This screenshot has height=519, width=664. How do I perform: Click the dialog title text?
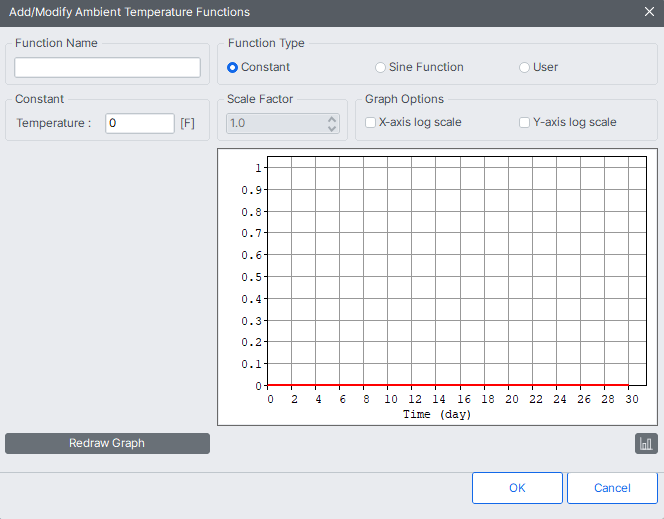[130, 12]
